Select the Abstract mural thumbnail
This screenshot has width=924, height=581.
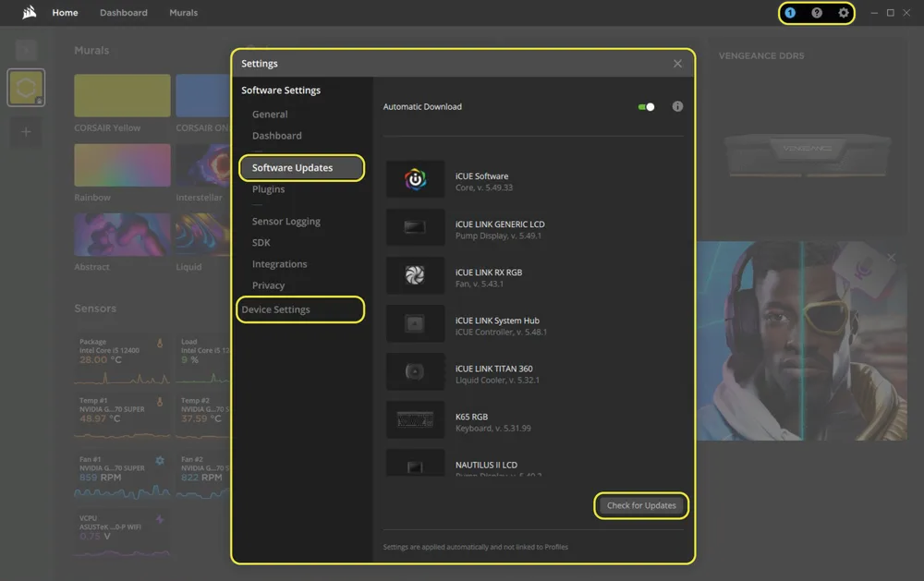122,235
